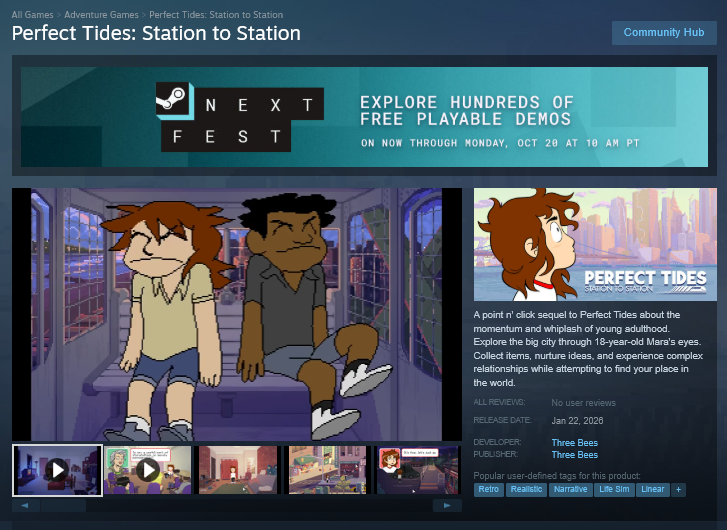Play the first video thumbnail
Image resolution: width=727 pixels, height=530 pixels.
(57, 470)
